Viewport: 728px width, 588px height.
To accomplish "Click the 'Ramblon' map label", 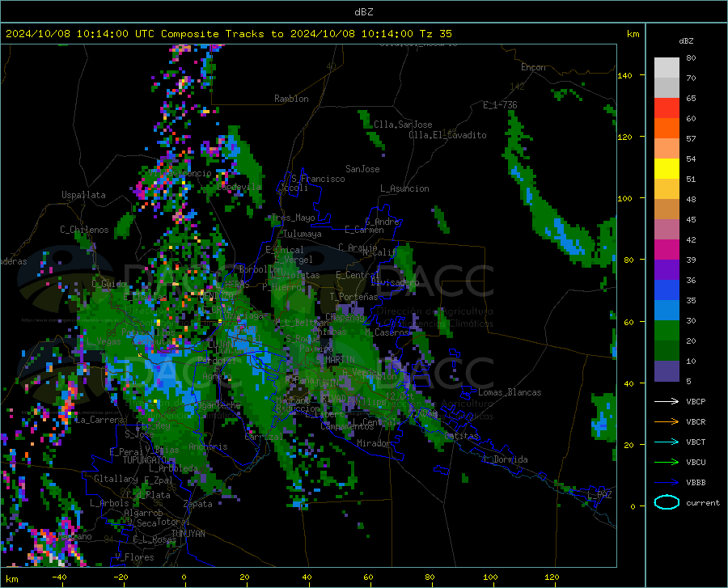I will click(291, 99).
